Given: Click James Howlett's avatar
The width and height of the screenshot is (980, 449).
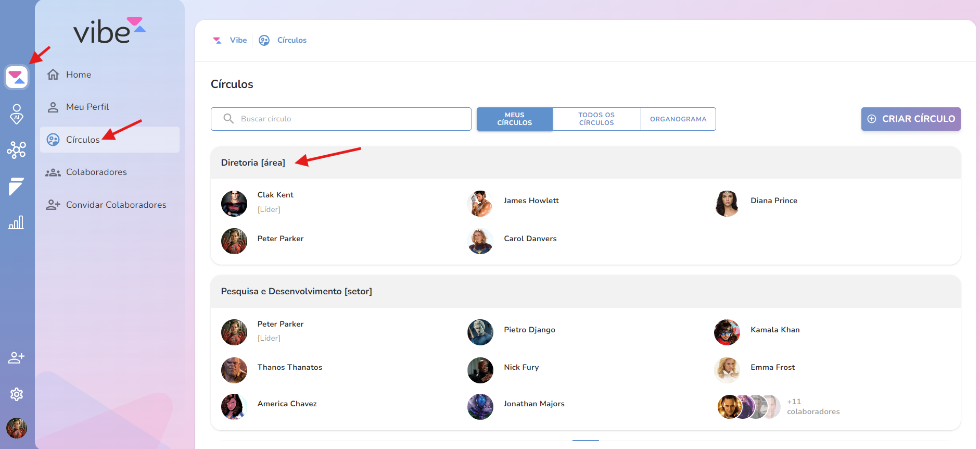Looking at the screenshot, I should [x=480, y=203].
